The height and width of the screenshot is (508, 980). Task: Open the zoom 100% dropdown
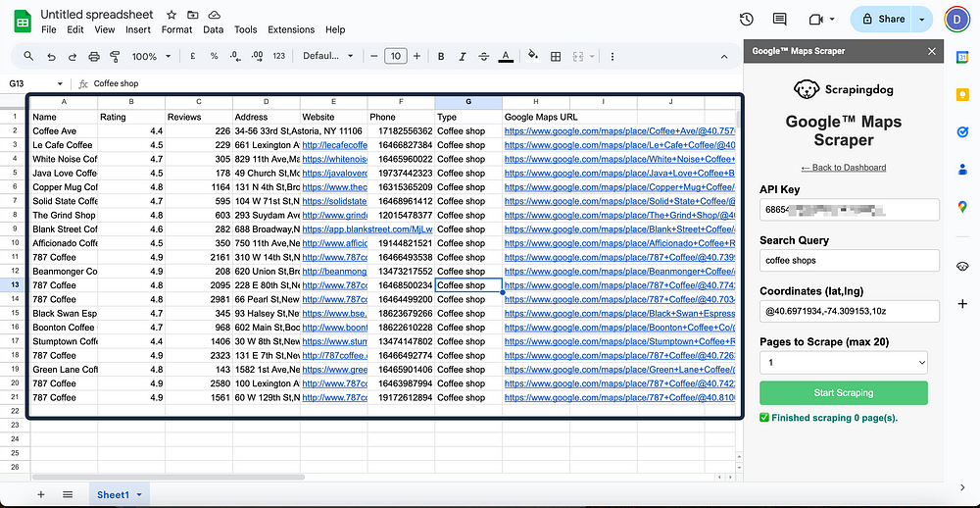[151, 56]
